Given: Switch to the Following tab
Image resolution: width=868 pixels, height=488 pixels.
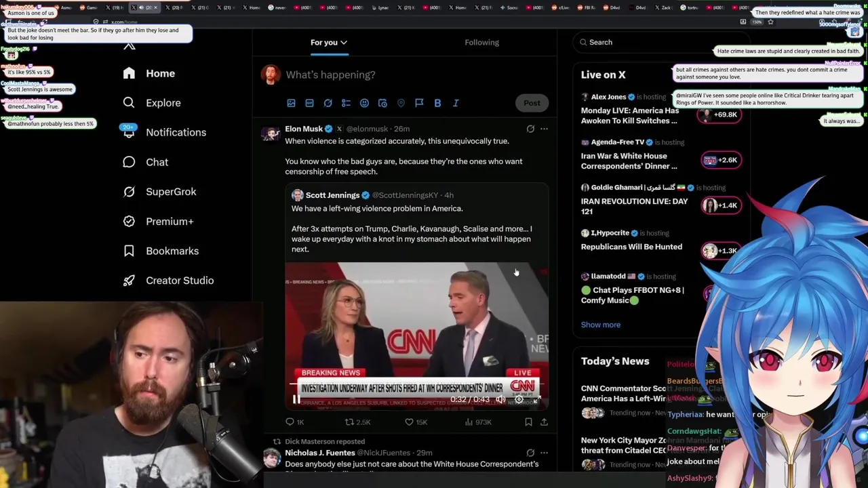Looking at the screenshot, I should point(481,43).
